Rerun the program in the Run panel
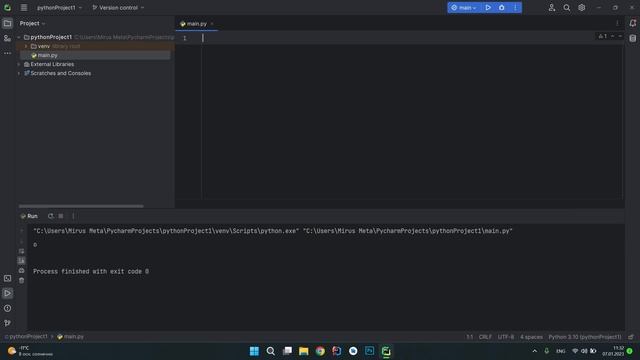Image resolution: width=640 pixels, height=360 pixels. [51, 216]
